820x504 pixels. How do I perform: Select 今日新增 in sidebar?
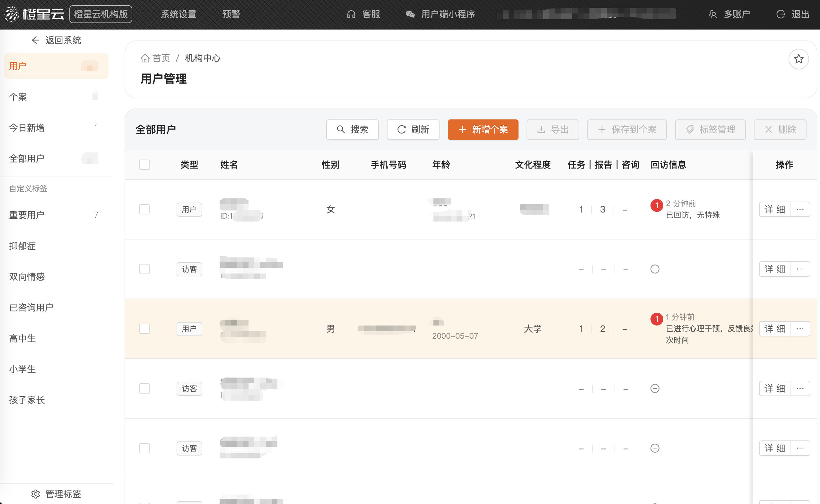(27, 128)
